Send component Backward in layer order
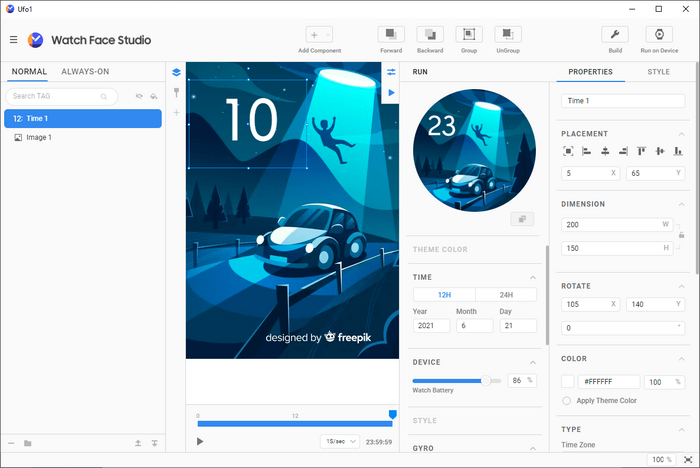Viewport: 700px width, 468px height. tap(430, 35)
